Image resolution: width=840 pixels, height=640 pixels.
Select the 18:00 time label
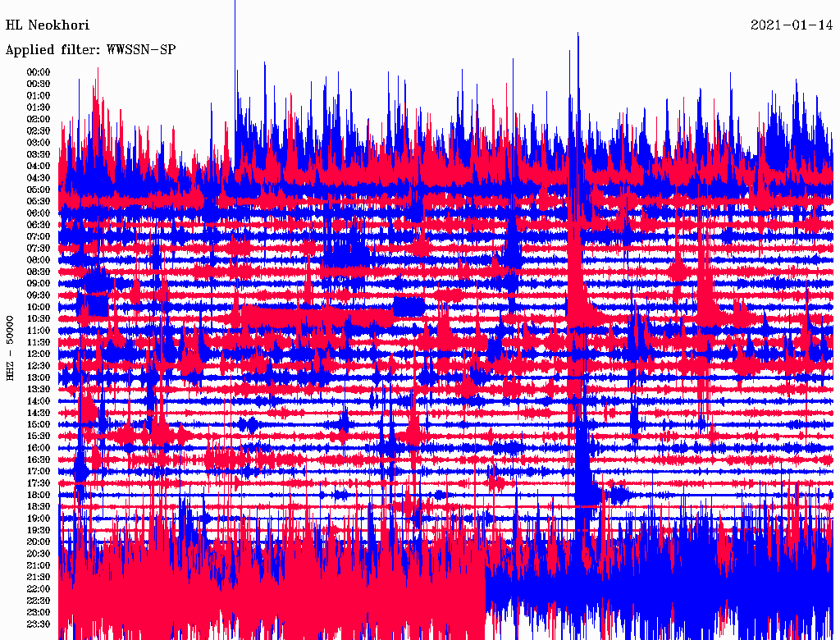(x=38, y=495)
